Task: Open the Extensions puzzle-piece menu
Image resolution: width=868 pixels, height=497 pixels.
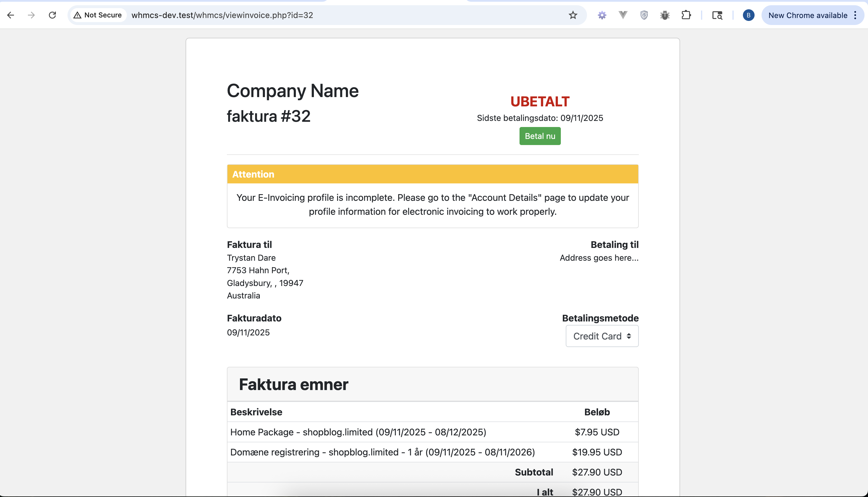Action: click(x=686, y=15)
